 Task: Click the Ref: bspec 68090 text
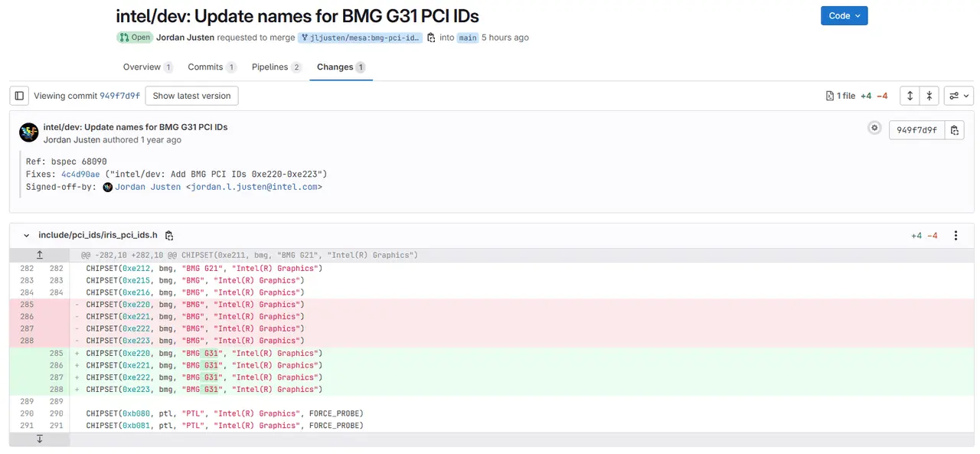pyautogui.click(x=66, y=162)
